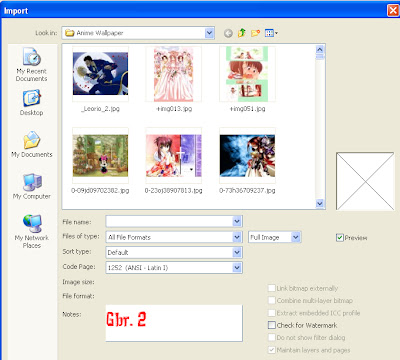400x360 pixels.
Task: Expand the Look in folder dropdown
Action: [209, 33]
